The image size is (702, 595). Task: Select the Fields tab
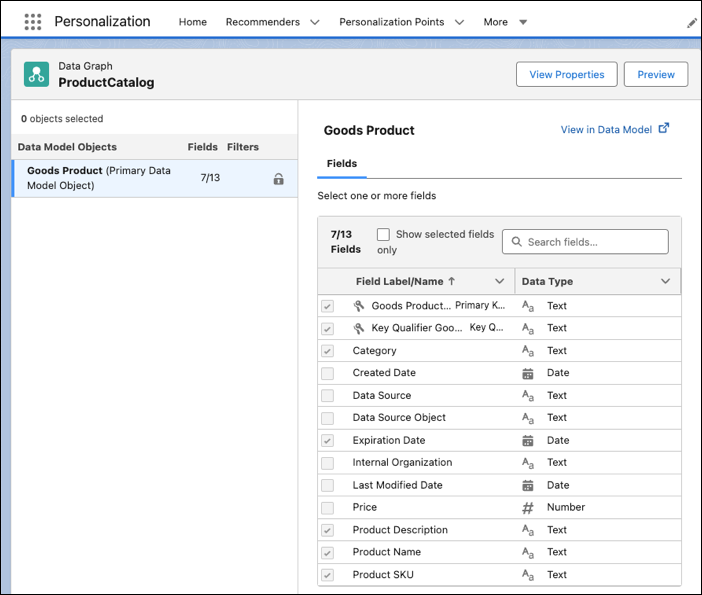342,163
